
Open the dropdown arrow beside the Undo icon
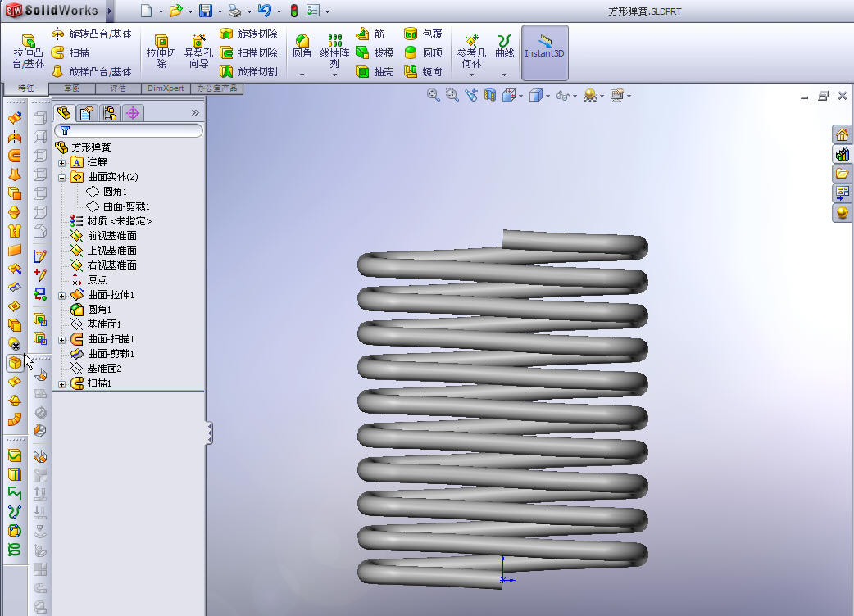pos(279,11)
